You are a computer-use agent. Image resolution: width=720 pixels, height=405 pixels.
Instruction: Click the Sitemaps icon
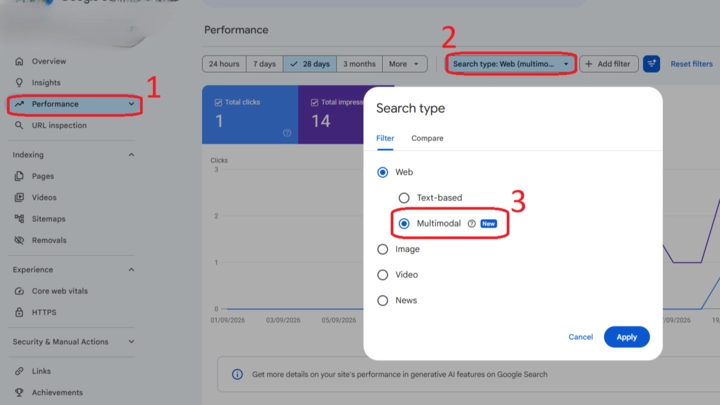tap(19, 219)
